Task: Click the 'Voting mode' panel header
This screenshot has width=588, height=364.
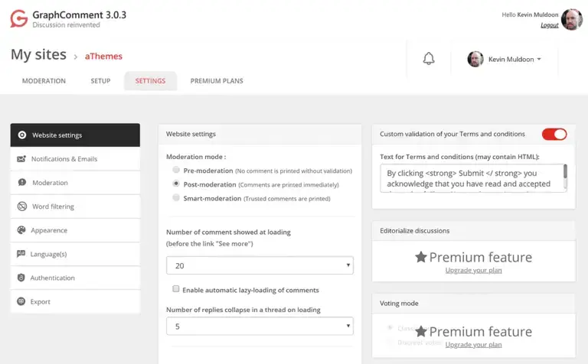Action: [x=474, y=304]
